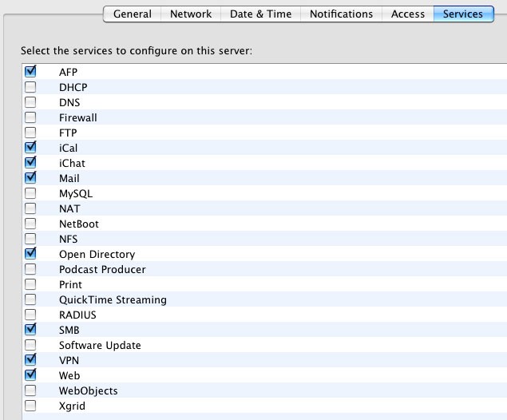Uncheck the Web service checkbox

click(x=30, y=375)
